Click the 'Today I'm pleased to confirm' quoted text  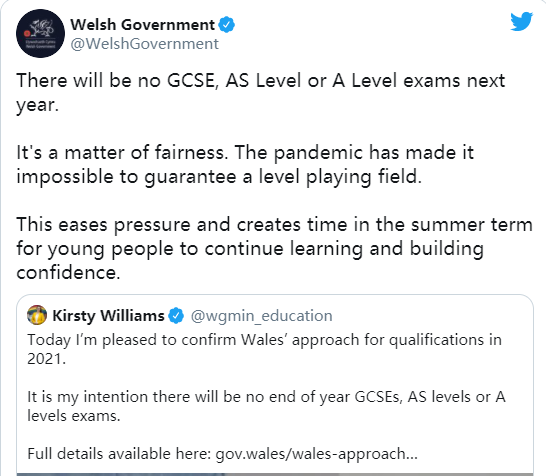pos(265,349)
